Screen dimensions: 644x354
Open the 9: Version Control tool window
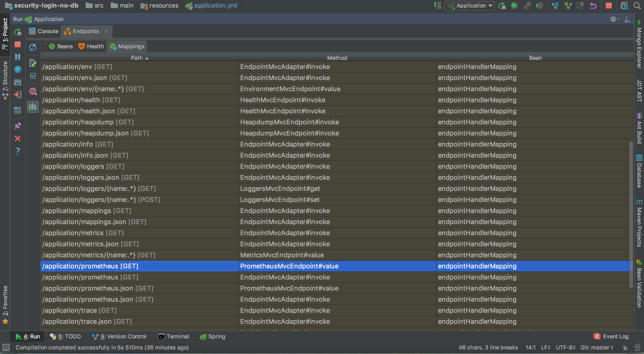tap(119, 336)
